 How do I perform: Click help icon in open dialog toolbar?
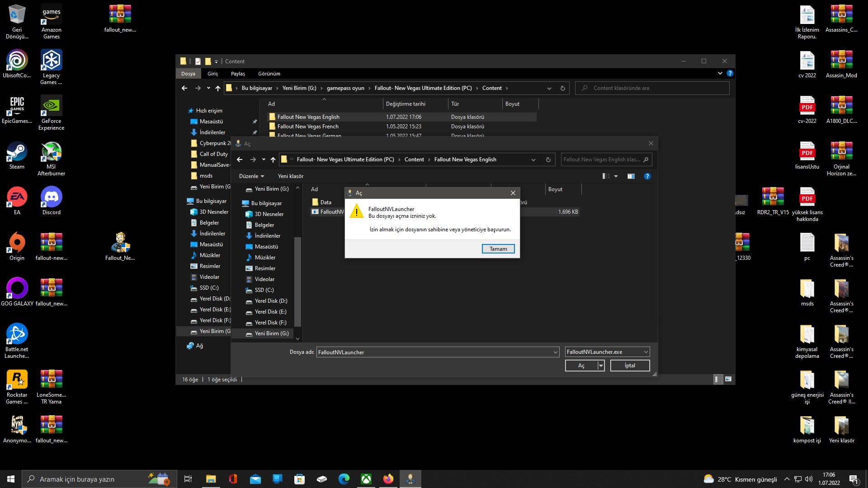[647, 176]
